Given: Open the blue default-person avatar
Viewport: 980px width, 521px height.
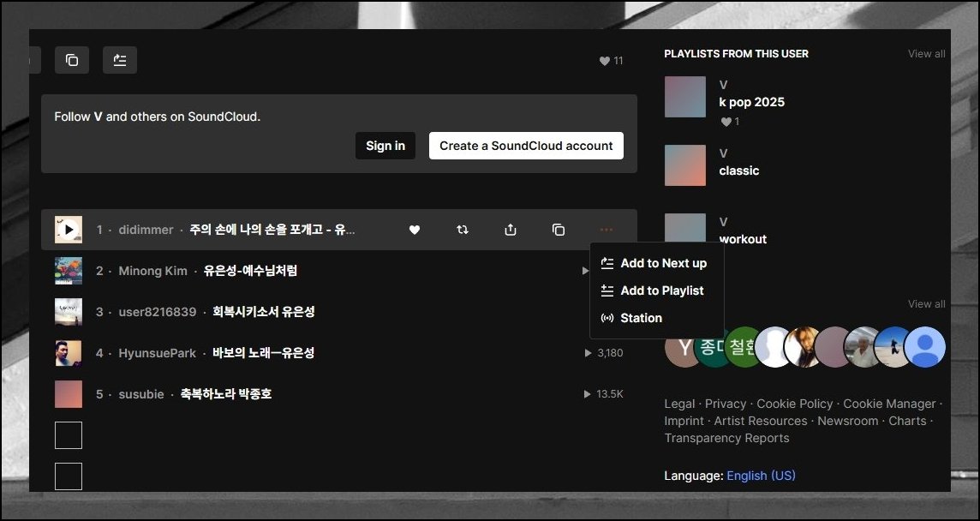Looking at the screenshot, I should 925,347.
